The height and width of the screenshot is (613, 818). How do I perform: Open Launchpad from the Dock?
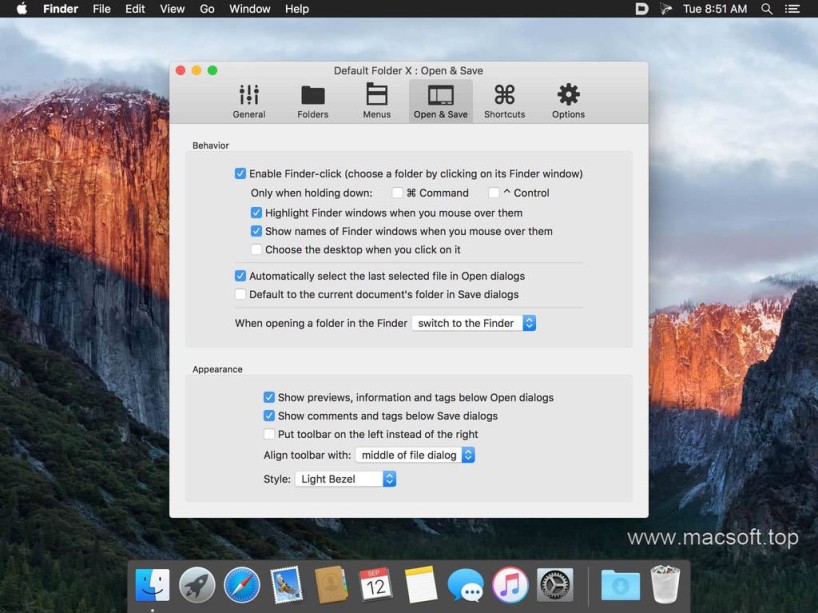click(197, 584)
